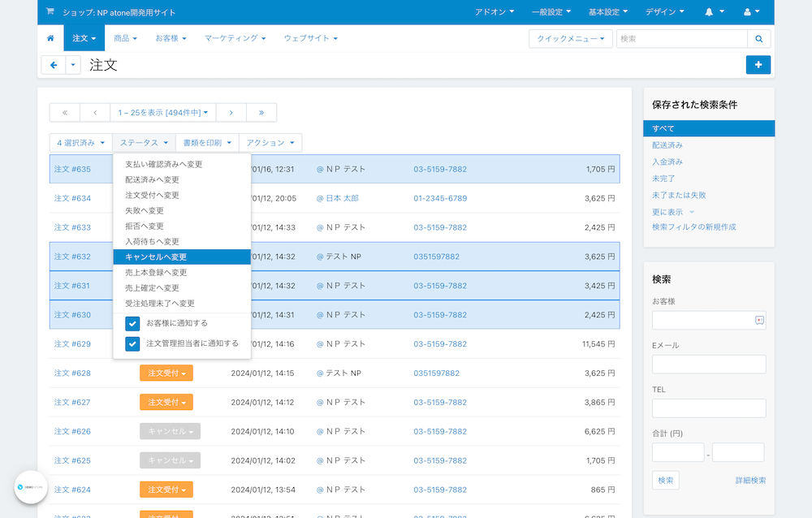Focus the minimum 合計 (円) field

pos(678,452)
